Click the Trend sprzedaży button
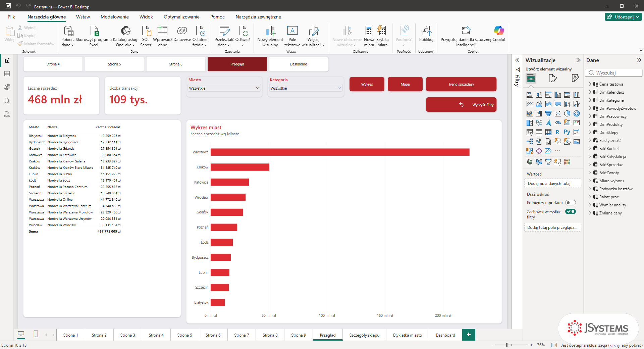This screenshot has width=644, height=349. click(461, 84)
